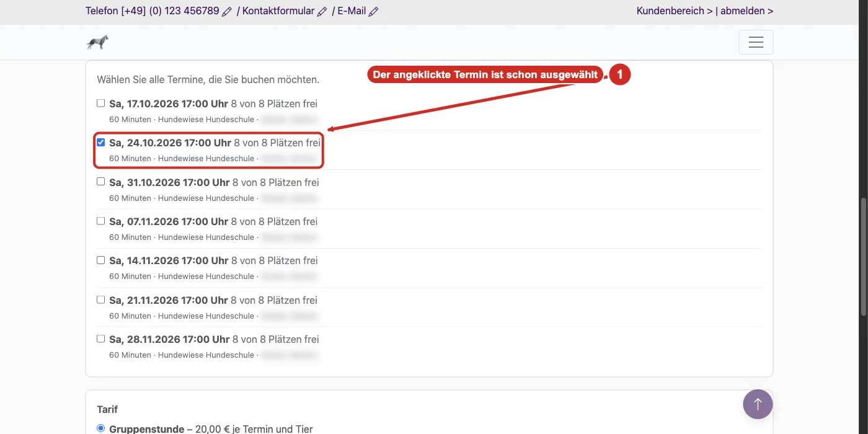Tick the Sa, 17.10.2026 appointment checkbox
The height and width of the screenshot is (434, 868).
(101, 103)
